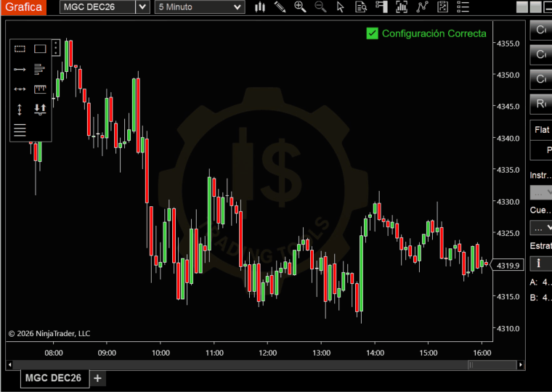Toggle the Chart Trader icon
This screenshot has width=552, height=392.
(x=381, y=7)
